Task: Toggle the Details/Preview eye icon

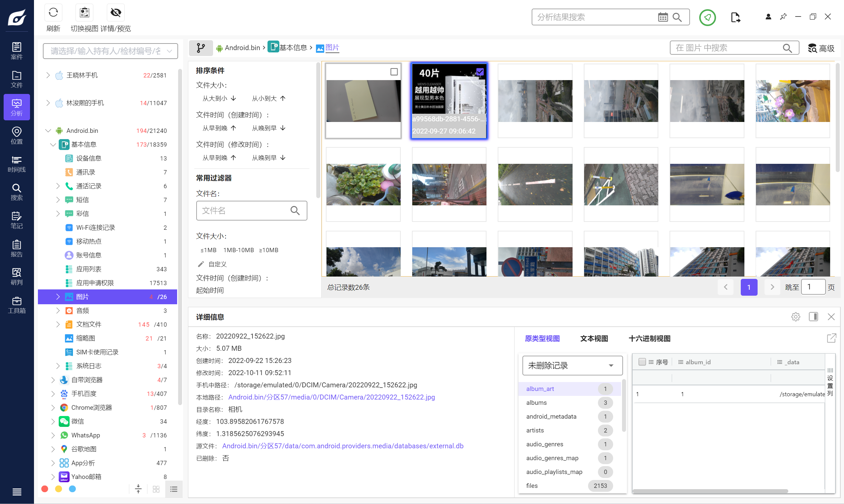Action: tap(115, 13)
